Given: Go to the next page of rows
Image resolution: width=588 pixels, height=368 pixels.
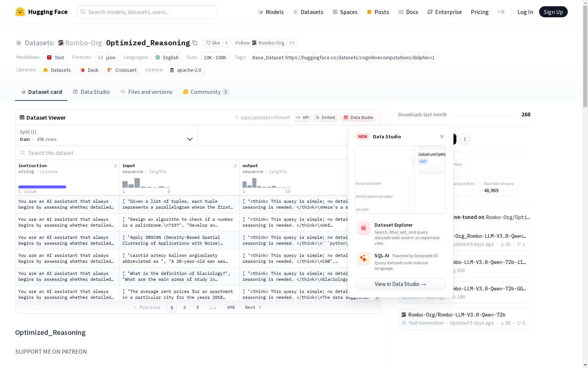Looking at the screenshot, I should click(253, 307).
